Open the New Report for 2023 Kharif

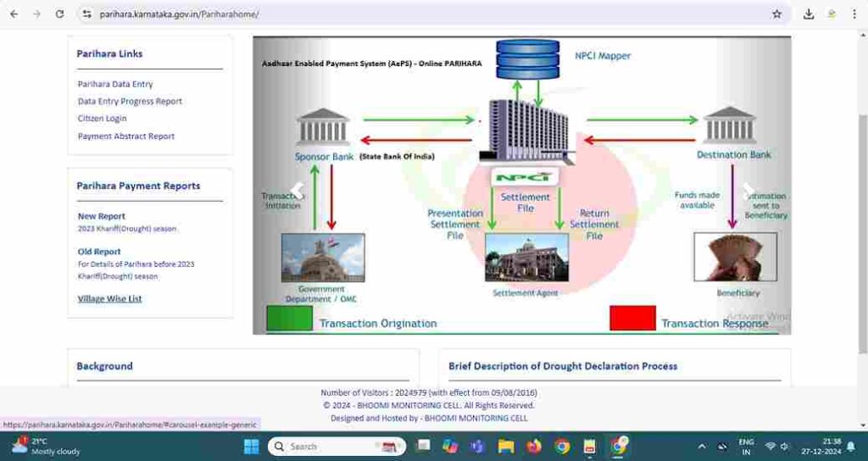102,216
